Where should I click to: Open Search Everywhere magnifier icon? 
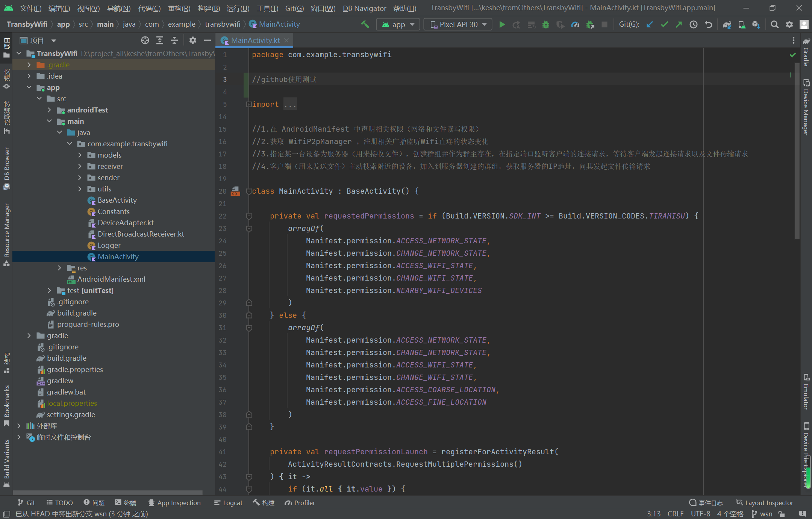pos(774,24)
